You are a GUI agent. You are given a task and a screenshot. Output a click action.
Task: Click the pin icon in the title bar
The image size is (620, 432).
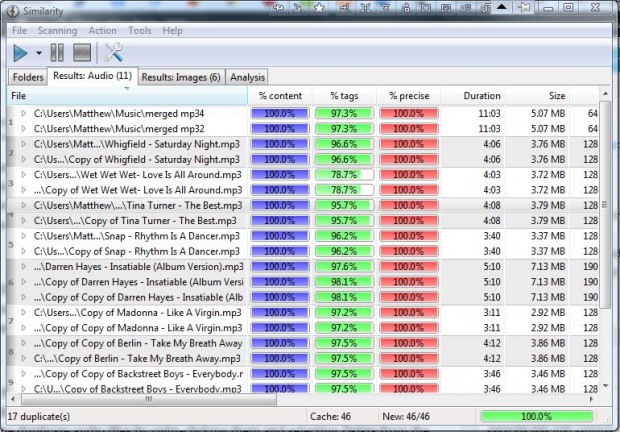coord(524,8)
